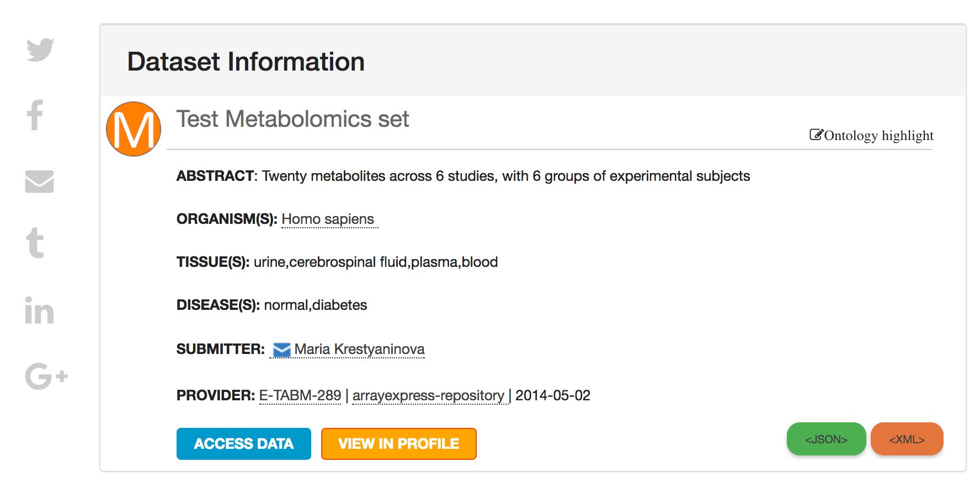This screenshot has height=483, width=980.
Task: Share dataset on Facebook
Action: (35, 115)
